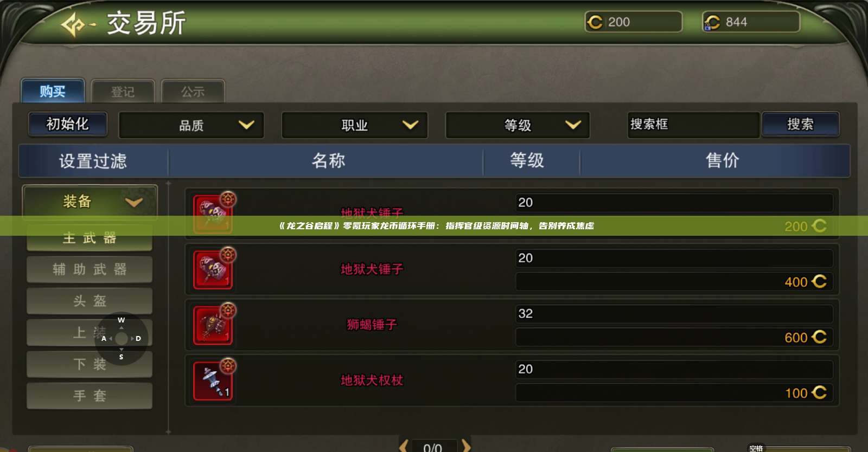Open the 职业 class dropdown

click(355, 125)
